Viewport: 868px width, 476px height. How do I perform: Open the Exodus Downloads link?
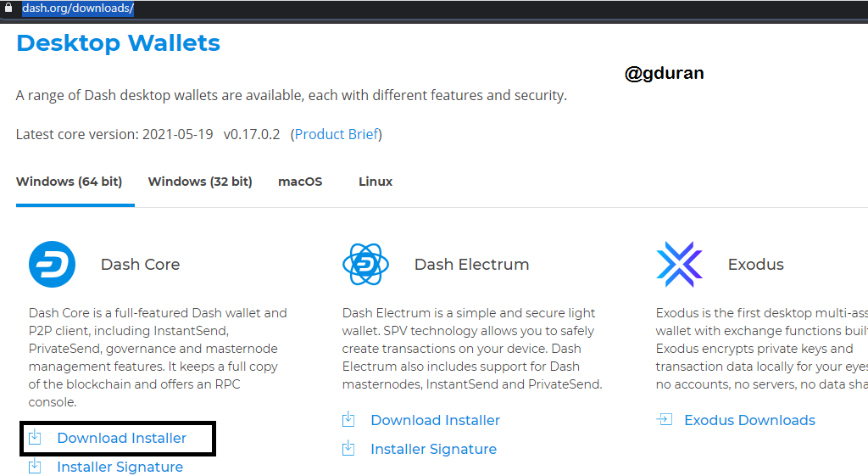pyautogui.click(x=749, y=420)
